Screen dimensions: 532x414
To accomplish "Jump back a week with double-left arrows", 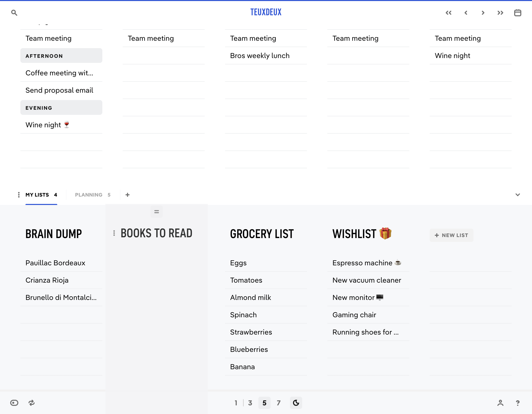I will [x=449, y=13].
